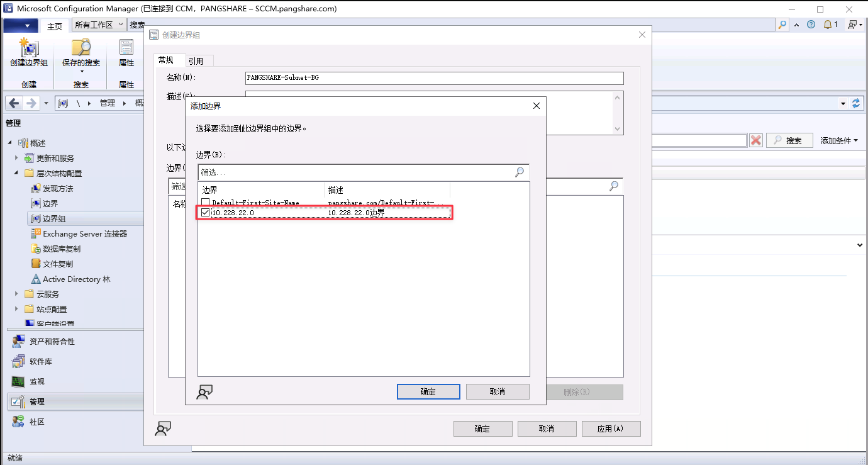This screenshot has height=465, width=868.
Task: Click feedback icon in 创建边界组 dialog
Action: (163, 429)
